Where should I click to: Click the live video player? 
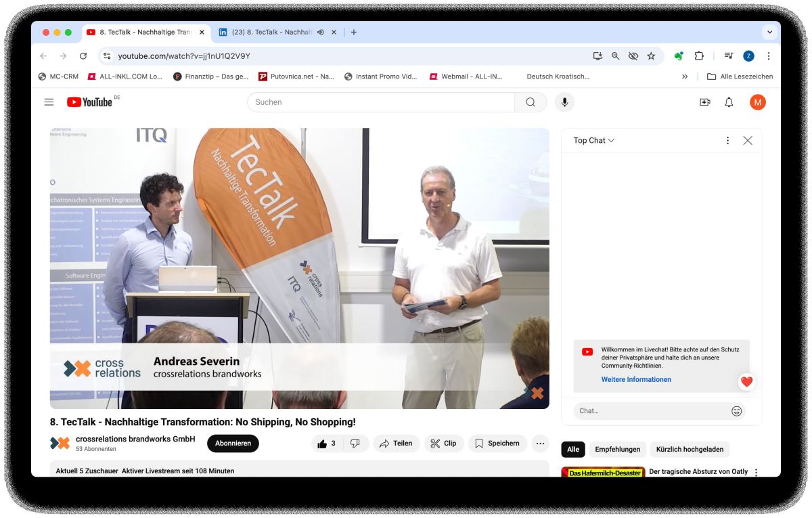click(x=299, y=268)
